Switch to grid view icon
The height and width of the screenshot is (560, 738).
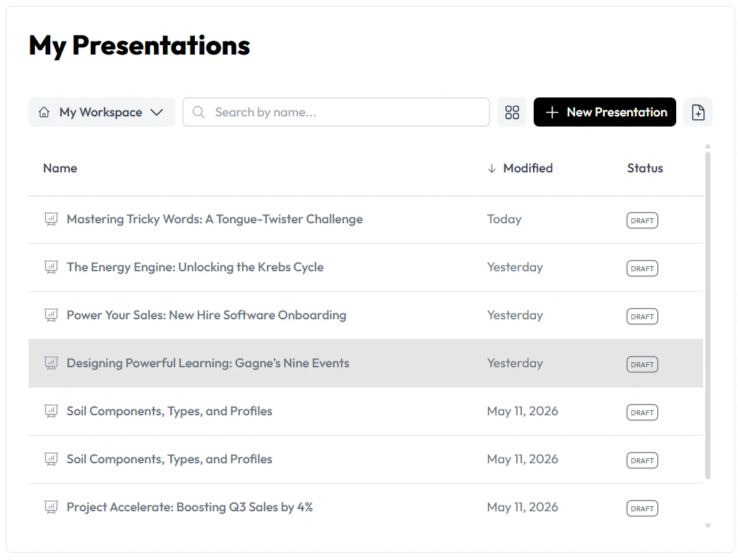coord(512,112)
